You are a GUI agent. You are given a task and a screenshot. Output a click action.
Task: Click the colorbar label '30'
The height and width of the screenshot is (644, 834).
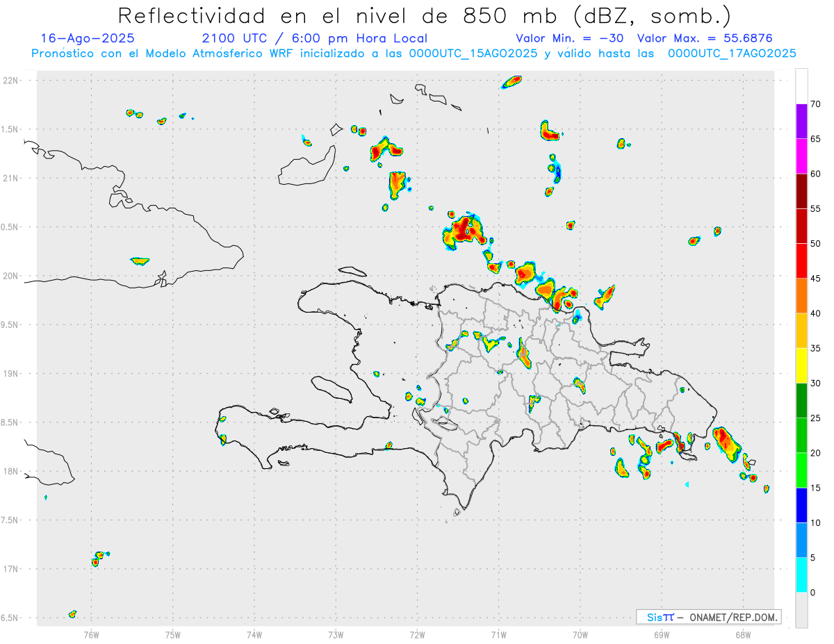point(816,383)
